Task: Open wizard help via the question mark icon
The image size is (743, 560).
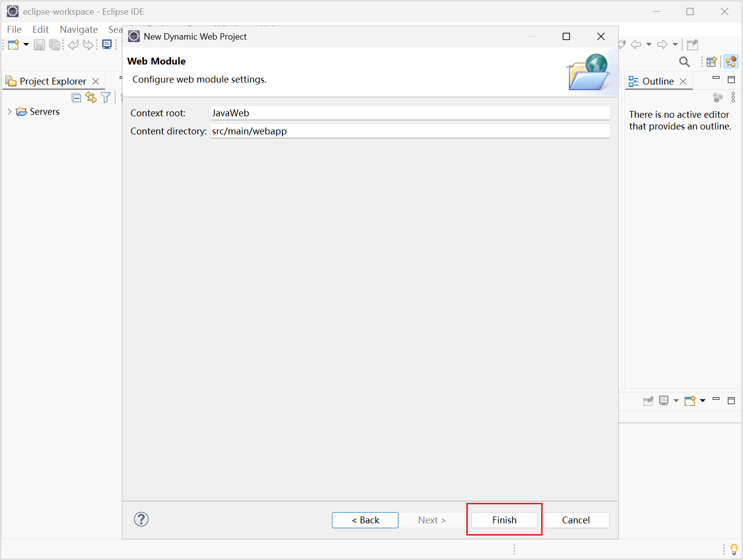Action: [141, 519]
